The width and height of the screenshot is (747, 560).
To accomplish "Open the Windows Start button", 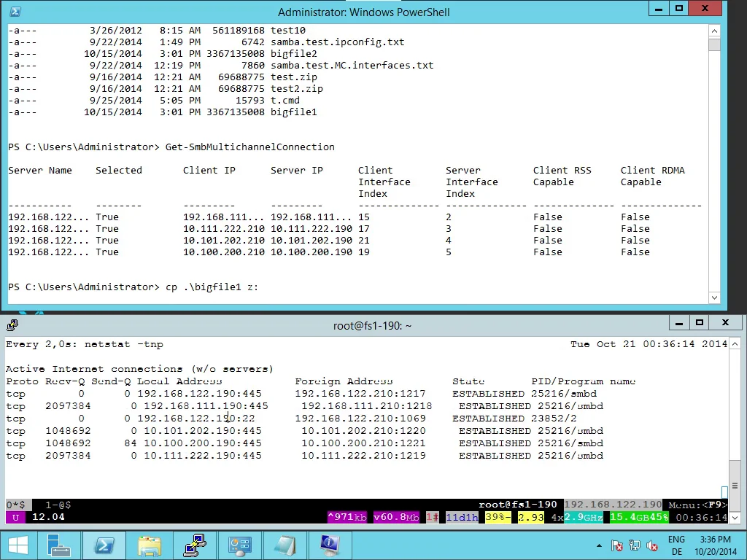I will click(18, 545).
